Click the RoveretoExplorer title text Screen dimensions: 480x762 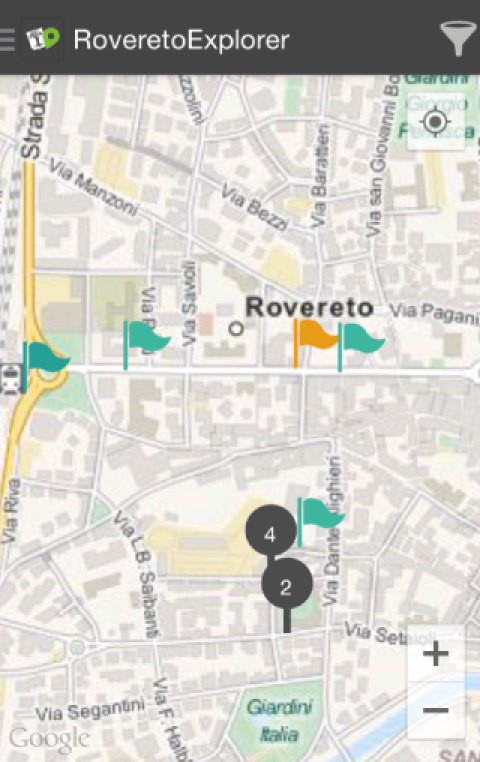(181, 40)
